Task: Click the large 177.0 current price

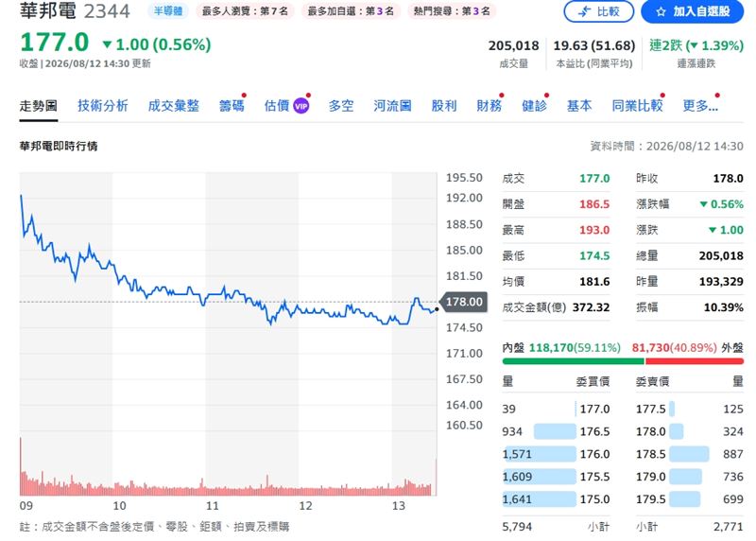Action: pos(54,43)
